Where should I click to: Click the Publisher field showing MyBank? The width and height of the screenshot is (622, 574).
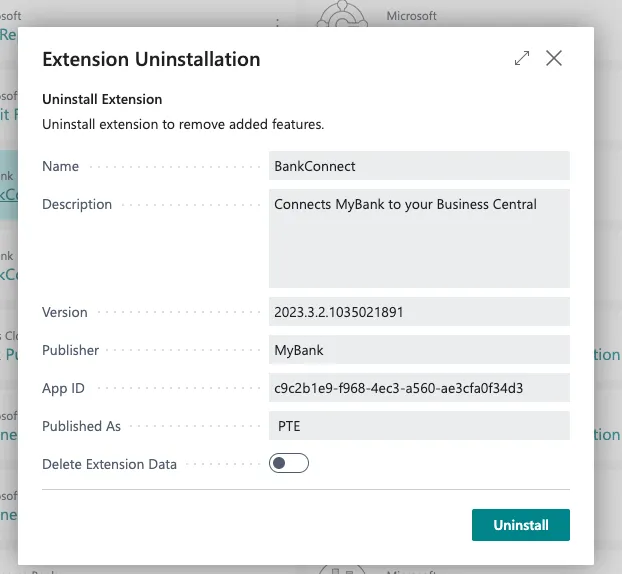[419, 350]
